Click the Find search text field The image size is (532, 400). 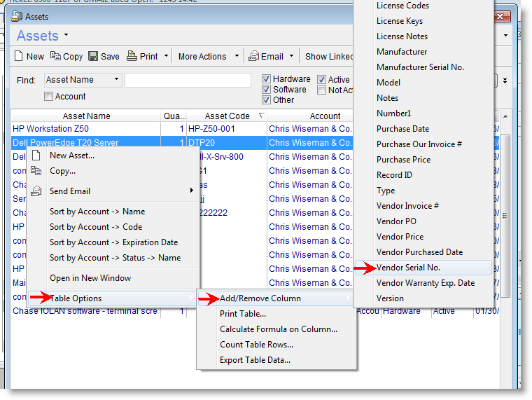188,81
